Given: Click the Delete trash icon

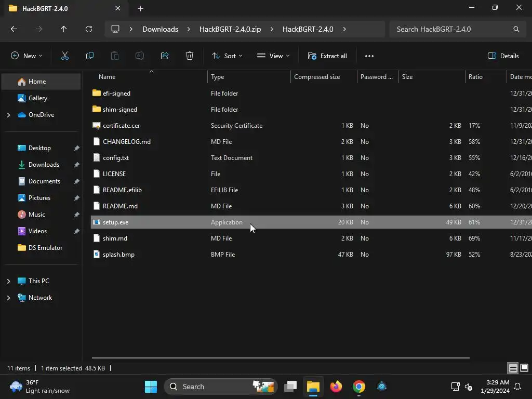Looking at the screenshot, I should click(190, 56).
